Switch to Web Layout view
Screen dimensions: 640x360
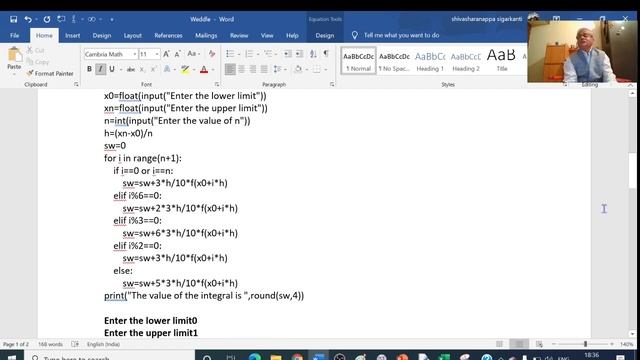pos(539,344)
